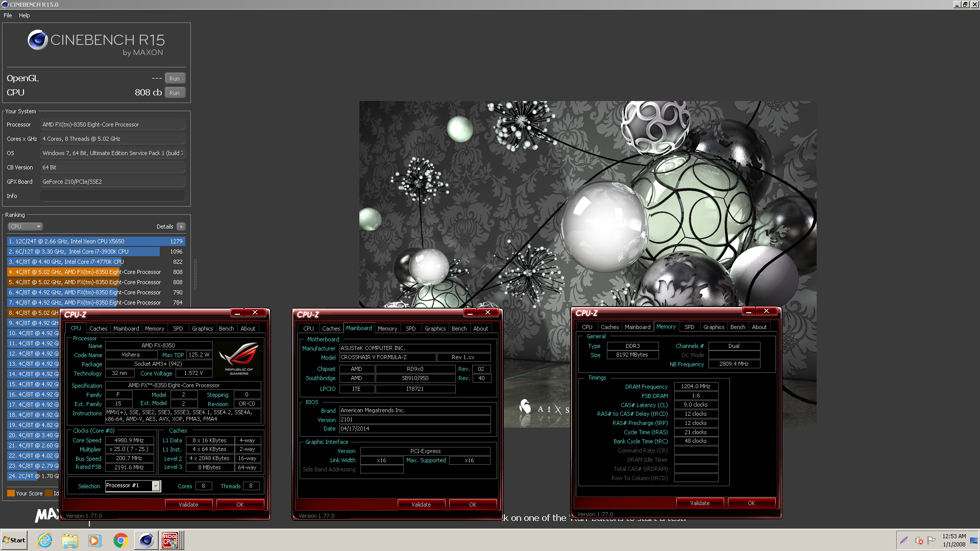The height and width of the screenshot is (551, 980).
Task: Open Action Center flag tray icon
Action: pyautogui.click(x=932, y=540)
